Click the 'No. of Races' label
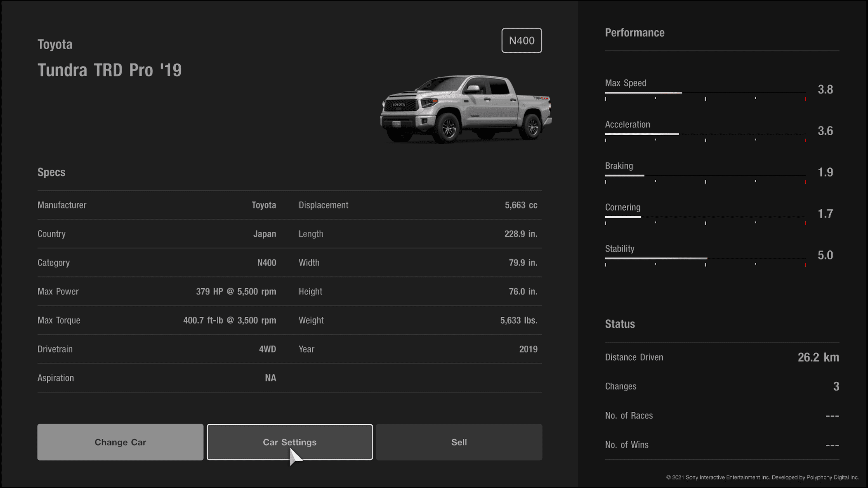Image resolution: width=868 pixels, height=488 pixels. pyautogui.click(x=629, y=416)
